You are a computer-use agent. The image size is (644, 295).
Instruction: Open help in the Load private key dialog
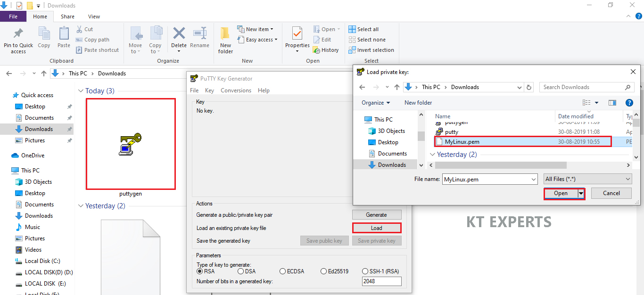click(x=629, y=103)
